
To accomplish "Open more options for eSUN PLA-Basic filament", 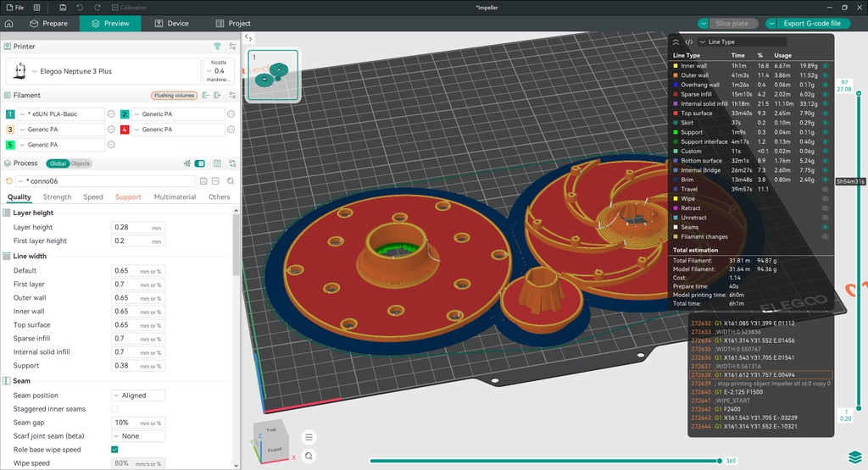I will click(x=111, y=114).
